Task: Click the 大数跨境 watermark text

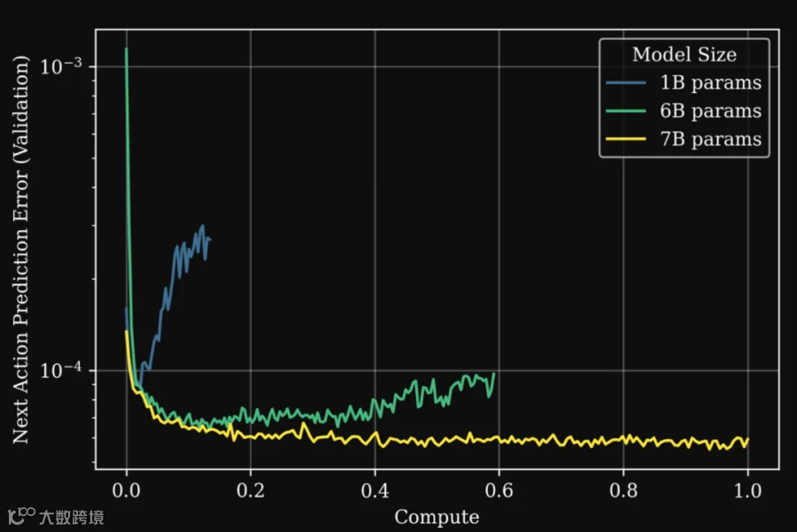Action: pos(72,517)
